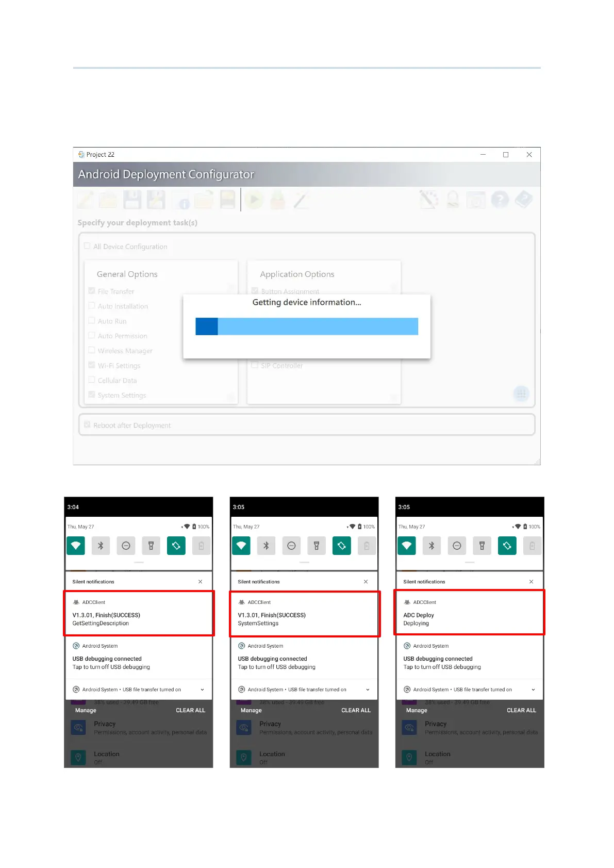Screen dimensions: 614x868
Task: Tap flashlight tile on the ADC Deploy phone
Action: point(482,546)
